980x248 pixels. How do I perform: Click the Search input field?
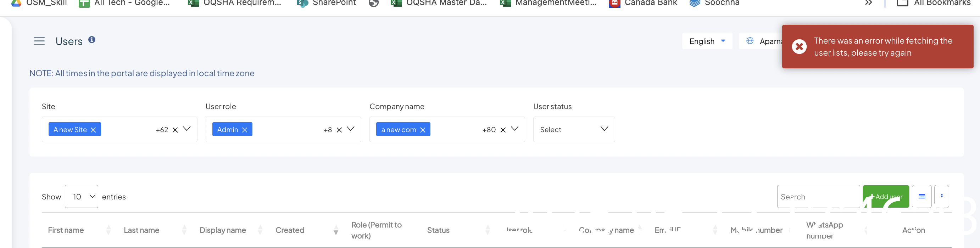click(818, 197)
